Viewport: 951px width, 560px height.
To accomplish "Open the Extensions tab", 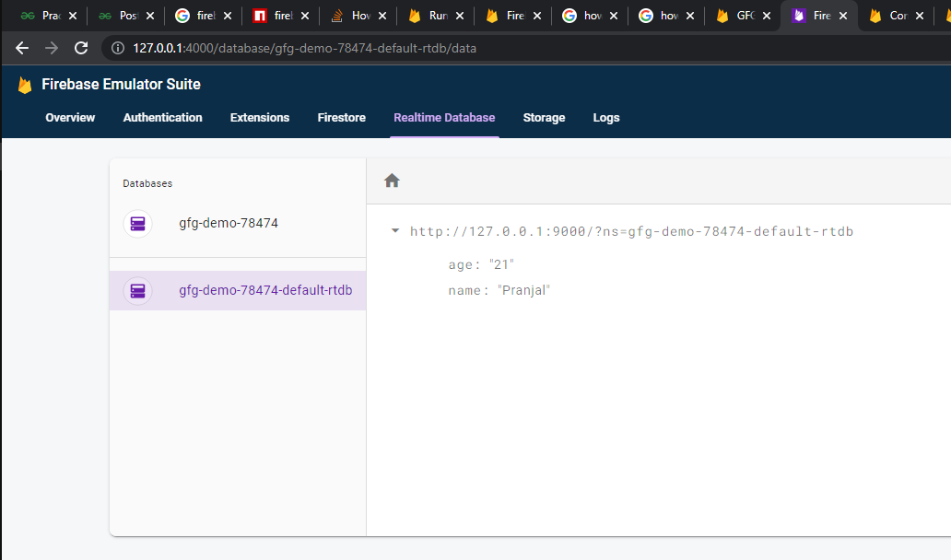I will pos(260,118).
